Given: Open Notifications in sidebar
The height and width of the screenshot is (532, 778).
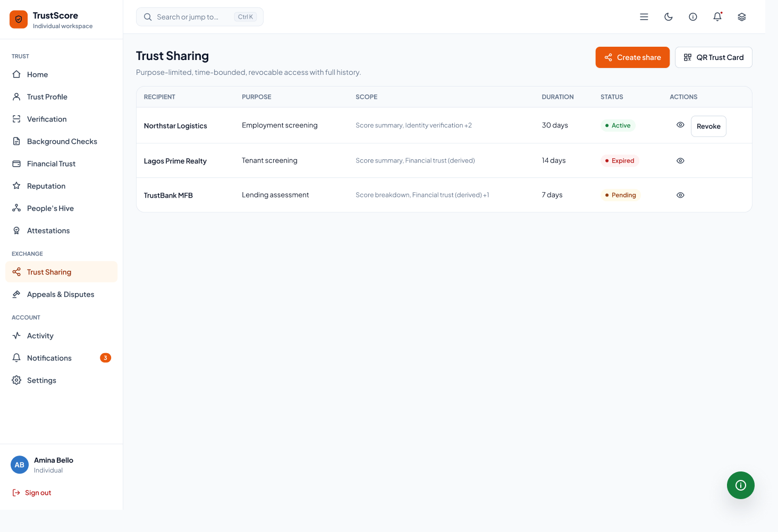Looking at the screenshot, I should [x=61, y=358].
